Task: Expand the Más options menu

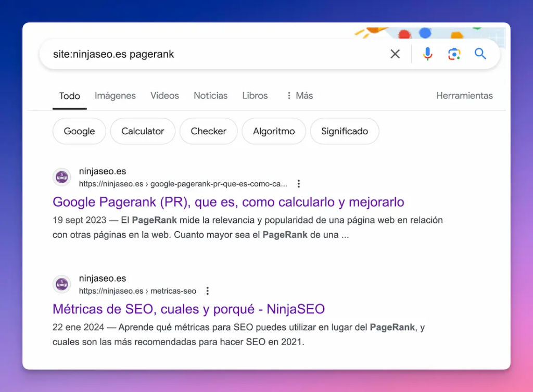Action: [x=299, y=96]
